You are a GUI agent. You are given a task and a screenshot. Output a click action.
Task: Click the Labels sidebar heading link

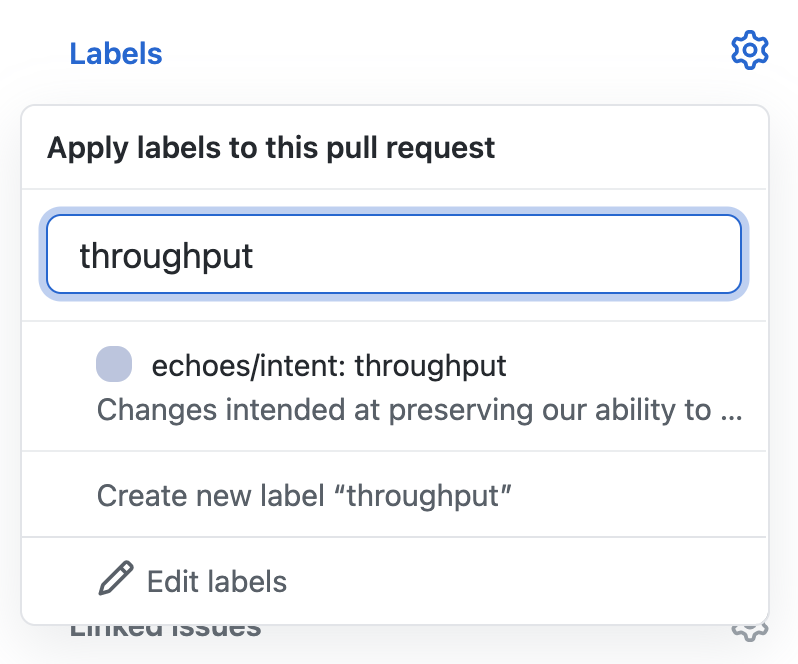click(116, 54)
